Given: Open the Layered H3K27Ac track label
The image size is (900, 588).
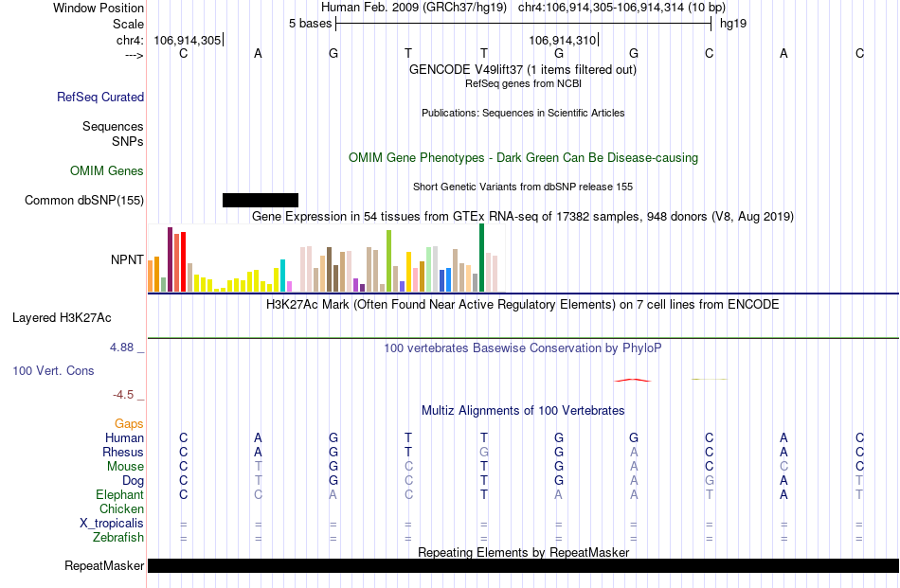Looking at the screenshot, I should (x=62, y=318).
